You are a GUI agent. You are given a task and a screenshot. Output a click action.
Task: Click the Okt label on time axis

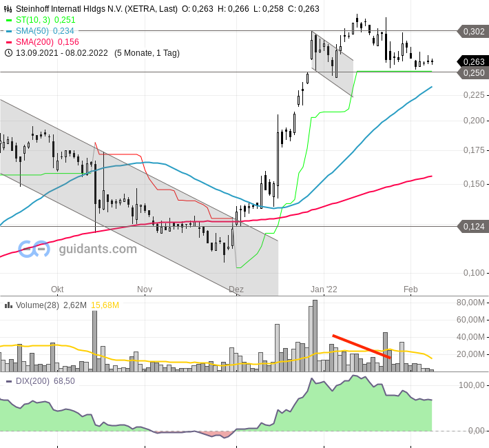coord(57,289)
